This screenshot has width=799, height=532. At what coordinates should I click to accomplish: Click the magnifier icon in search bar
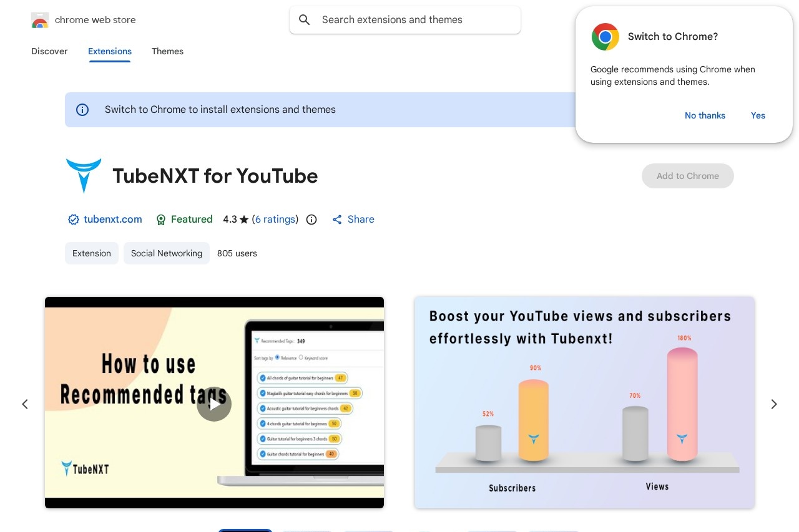point(305,20)
